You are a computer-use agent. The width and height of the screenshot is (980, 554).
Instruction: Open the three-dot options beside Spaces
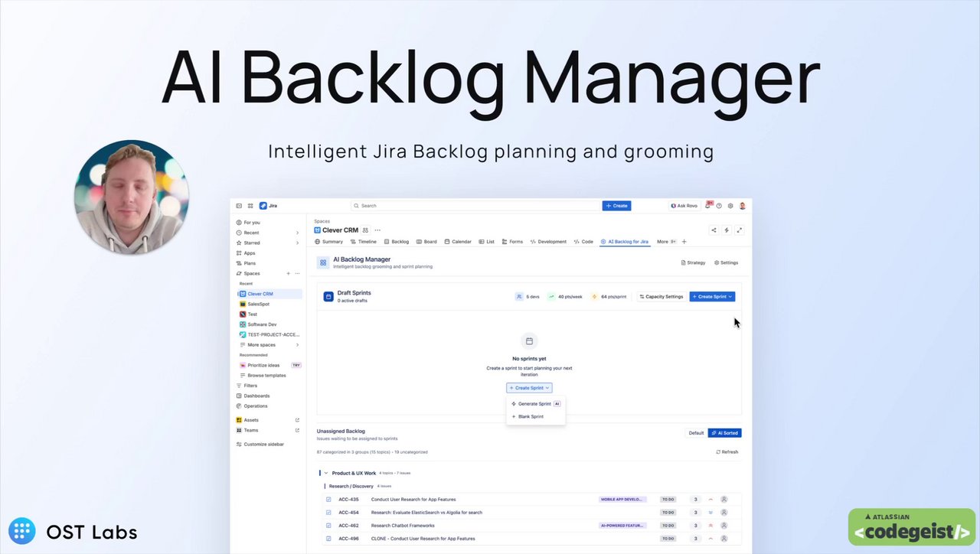(297, 273)
